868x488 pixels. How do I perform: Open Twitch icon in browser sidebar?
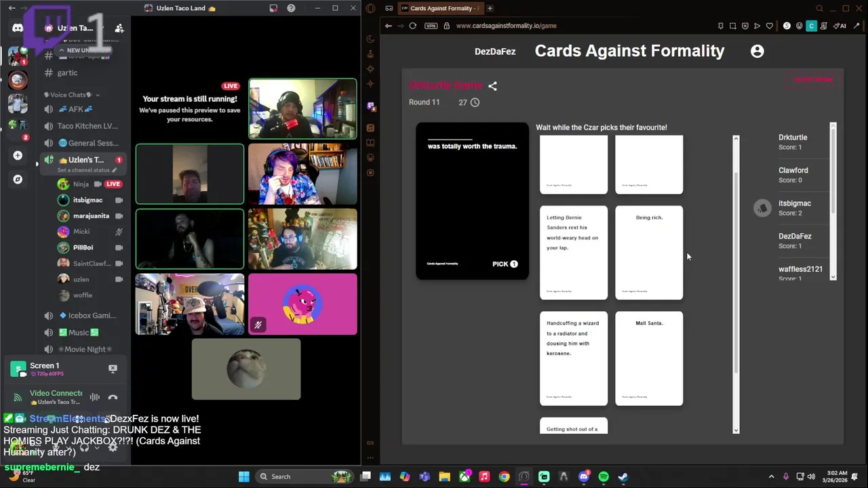pos(370,106)
